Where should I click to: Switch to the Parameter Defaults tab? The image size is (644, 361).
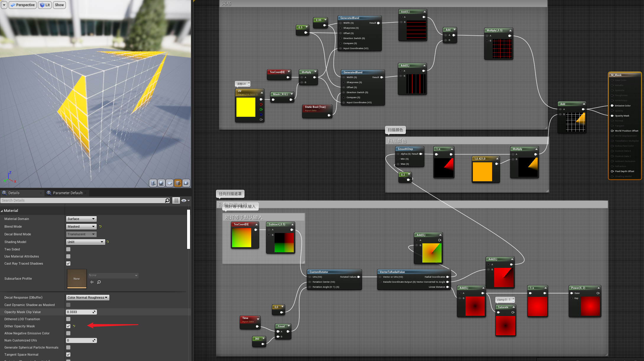68,193
